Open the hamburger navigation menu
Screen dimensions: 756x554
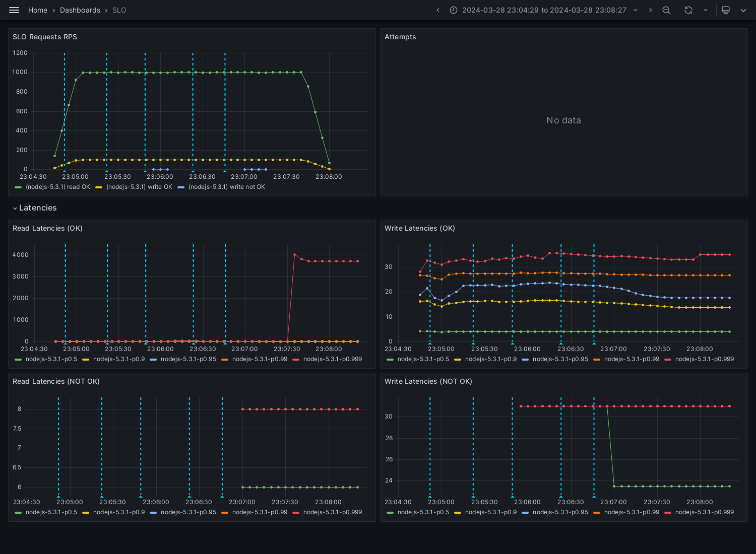[14, 10]
